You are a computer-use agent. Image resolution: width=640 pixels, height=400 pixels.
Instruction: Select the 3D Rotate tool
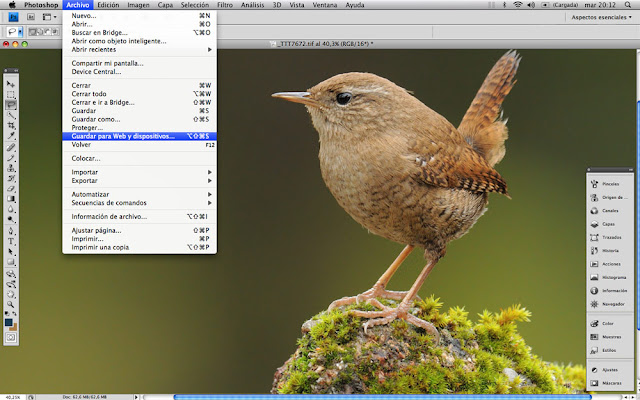coord(11,273)
